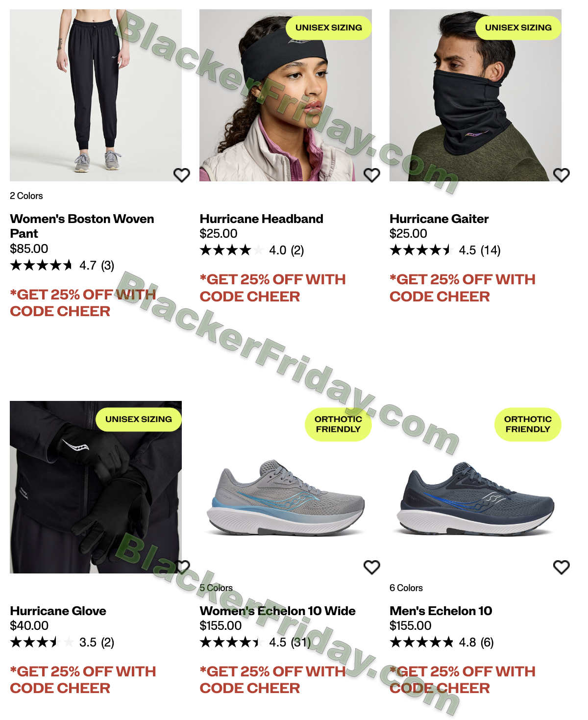Favorite the Women's Boston Woven Pant
The height and width of the screenshot is (720, 588).
[x=182, y=175]
